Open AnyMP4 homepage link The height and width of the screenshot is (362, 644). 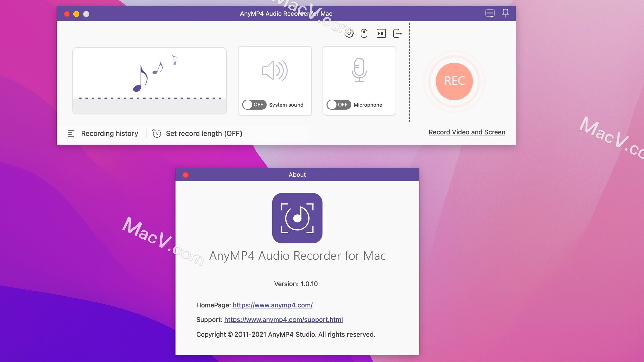point(272,305)
